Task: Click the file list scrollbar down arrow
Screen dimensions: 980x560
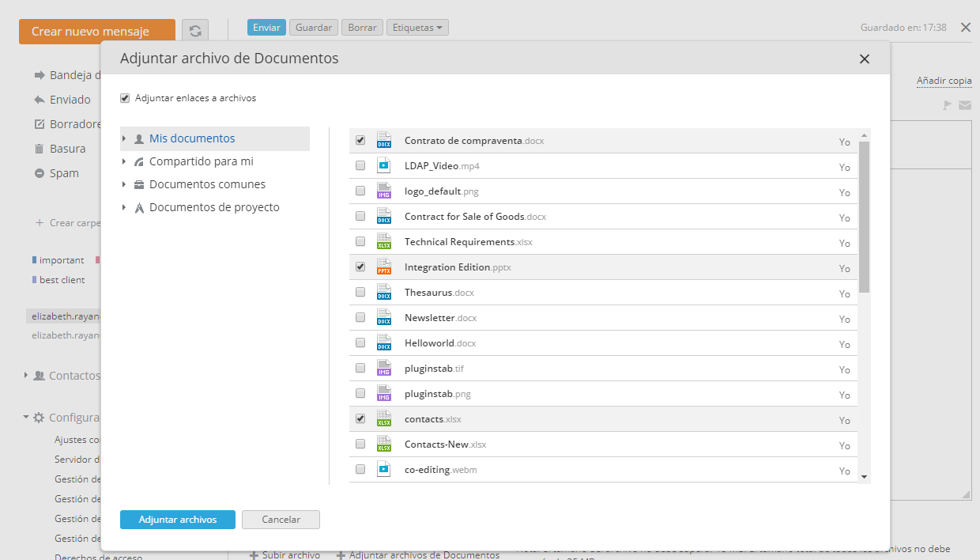Action: [864, 477]
